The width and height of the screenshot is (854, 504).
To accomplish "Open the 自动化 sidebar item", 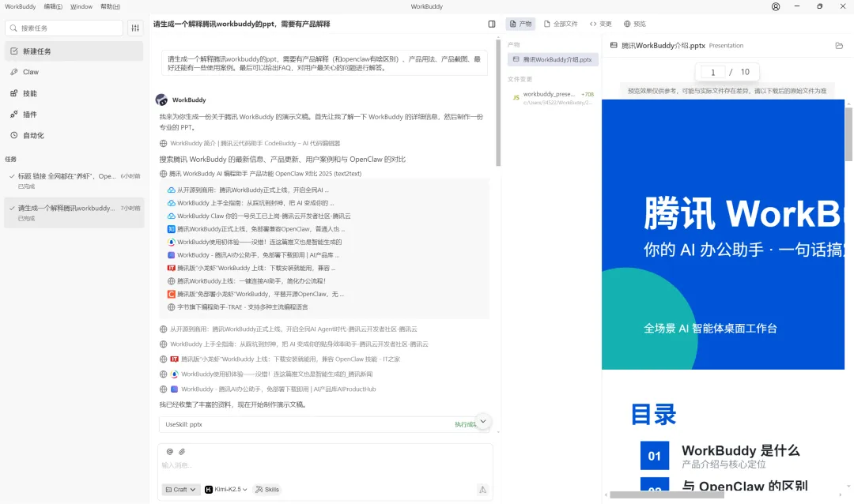I will [74, 136].
